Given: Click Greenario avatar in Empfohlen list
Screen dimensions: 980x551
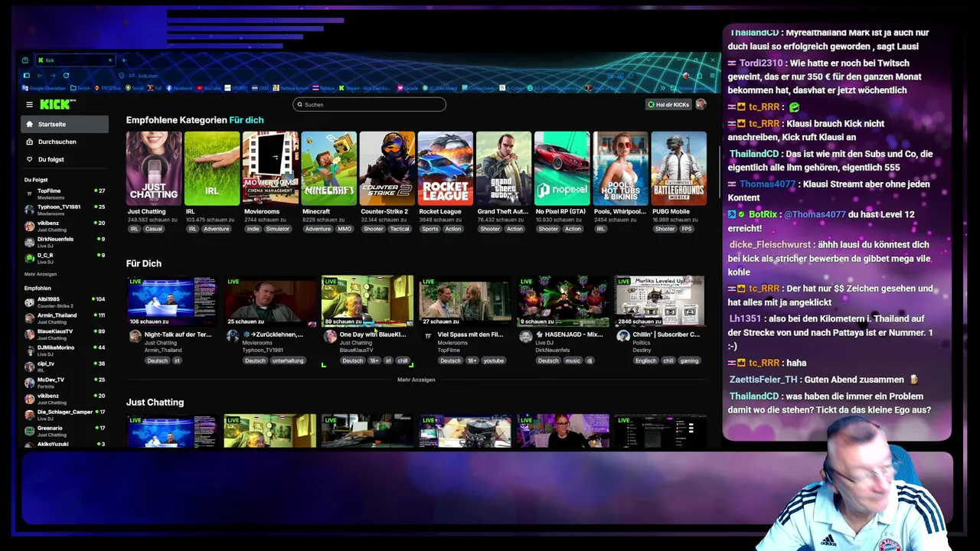Looking at the screenshot, I should [x=30, y=431].
